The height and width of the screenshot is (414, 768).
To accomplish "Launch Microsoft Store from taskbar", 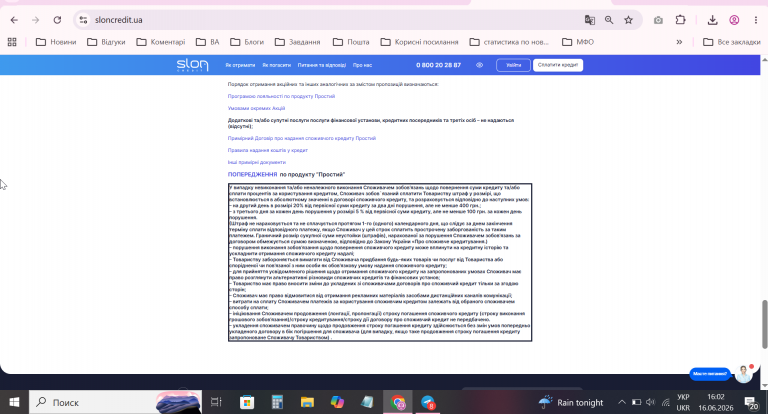I will (247, 402).
